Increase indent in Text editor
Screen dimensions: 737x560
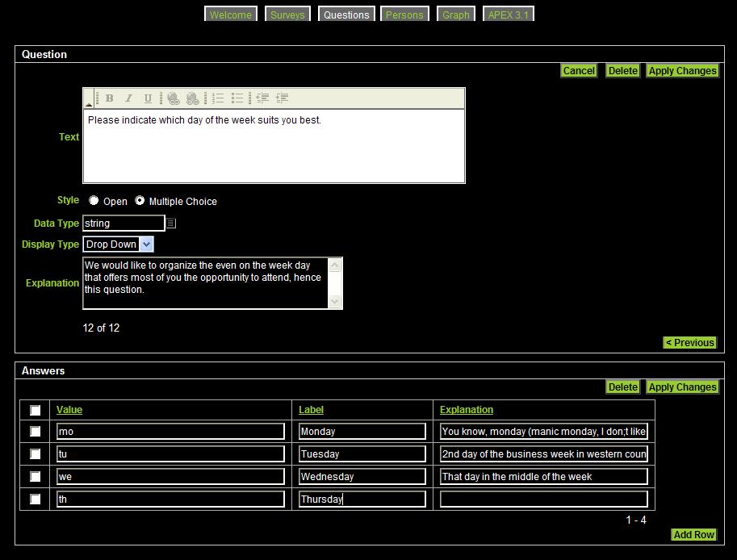282,98
